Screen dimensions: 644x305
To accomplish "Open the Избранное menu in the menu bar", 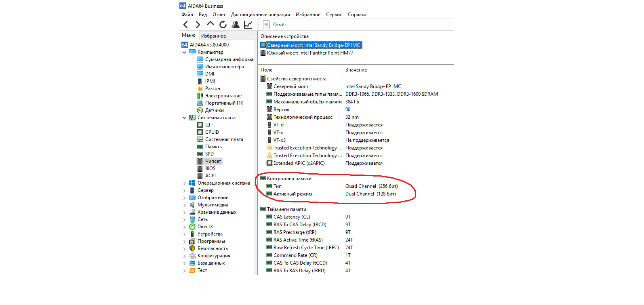I will coord(308,15).
